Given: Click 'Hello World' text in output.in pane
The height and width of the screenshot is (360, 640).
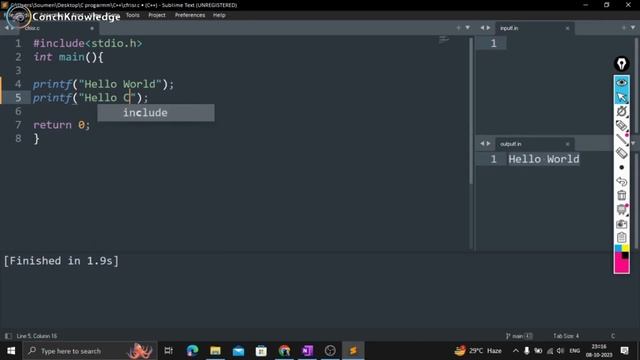Looking at the screenshot, I should pos(544,159).
